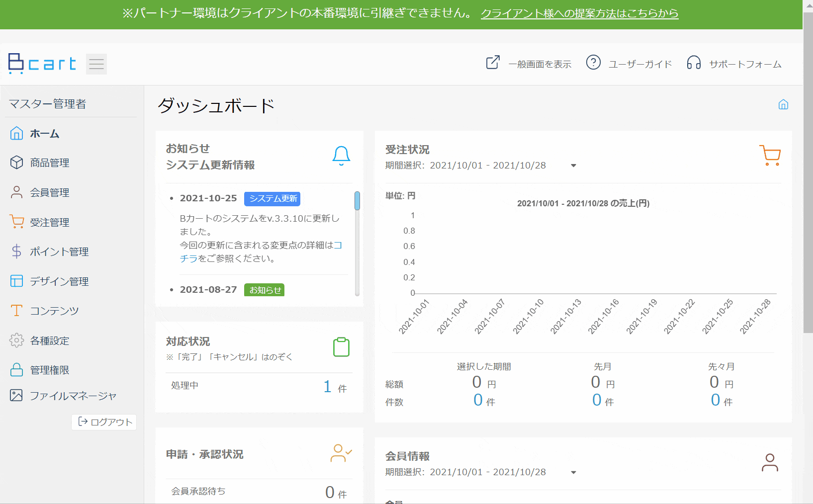The image size is (813, 504).
Task: Click the notice list scrollbar thumb
Action: 357,201
